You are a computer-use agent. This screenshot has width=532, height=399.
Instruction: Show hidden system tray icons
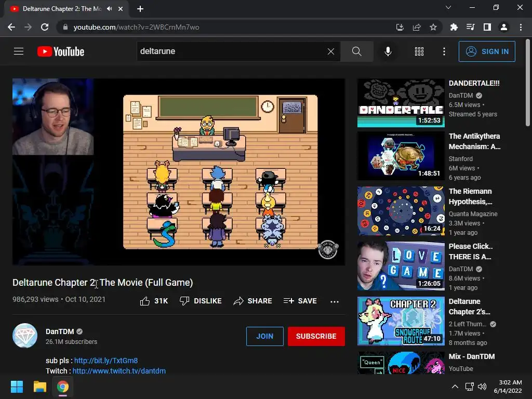pyautogui.click(x=455, y=387)
